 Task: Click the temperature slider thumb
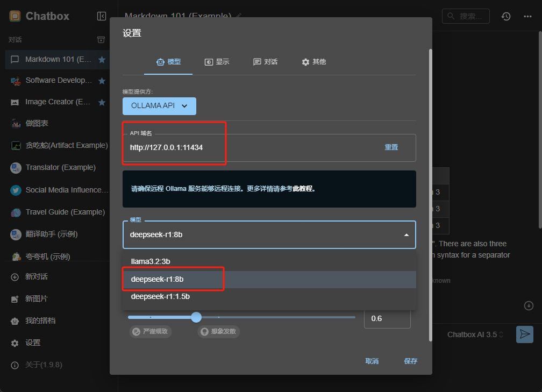[196, 317]
